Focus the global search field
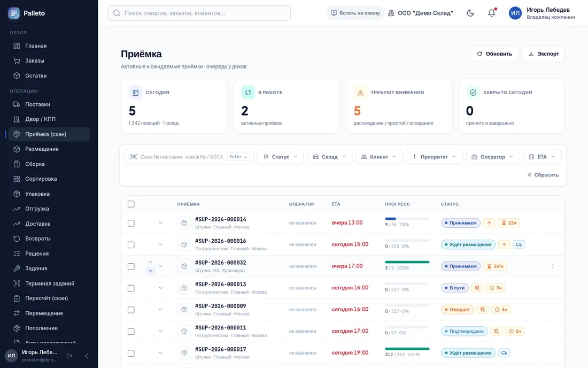The height and width of the screenshot is (368, 588). [x=199, y=13]
